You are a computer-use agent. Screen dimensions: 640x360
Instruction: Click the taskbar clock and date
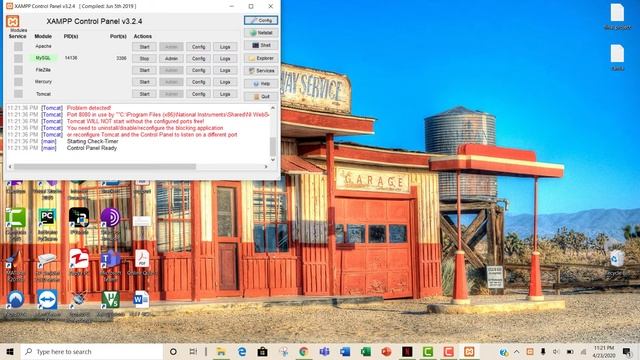[x=604, y=351]
